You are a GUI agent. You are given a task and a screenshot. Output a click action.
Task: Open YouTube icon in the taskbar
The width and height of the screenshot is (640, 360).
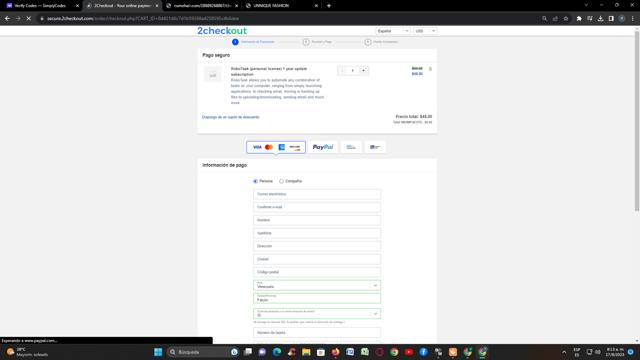pyautogui.click(x=409, y=352)
